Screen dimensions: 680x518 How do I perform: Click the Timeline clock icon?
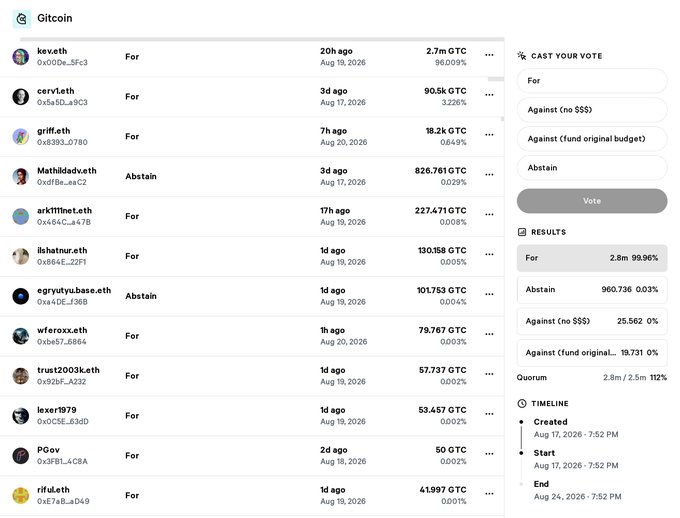coord(522,403)
